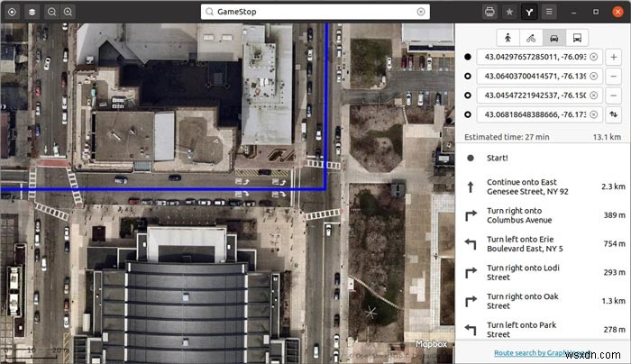The image size is (631, 364).
Task: Select Turn left onto Erie Boulevard step
Action: (543, 244)
